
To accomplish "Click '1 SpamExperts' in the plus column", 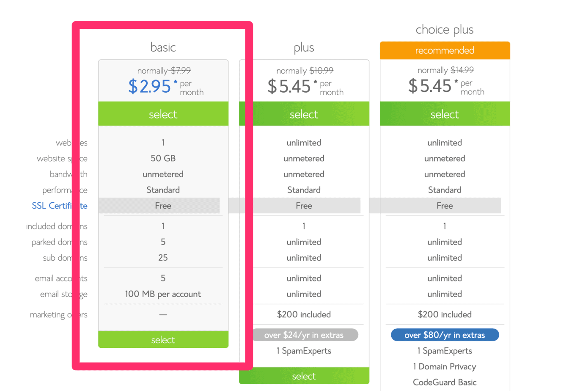I will 304,351.
